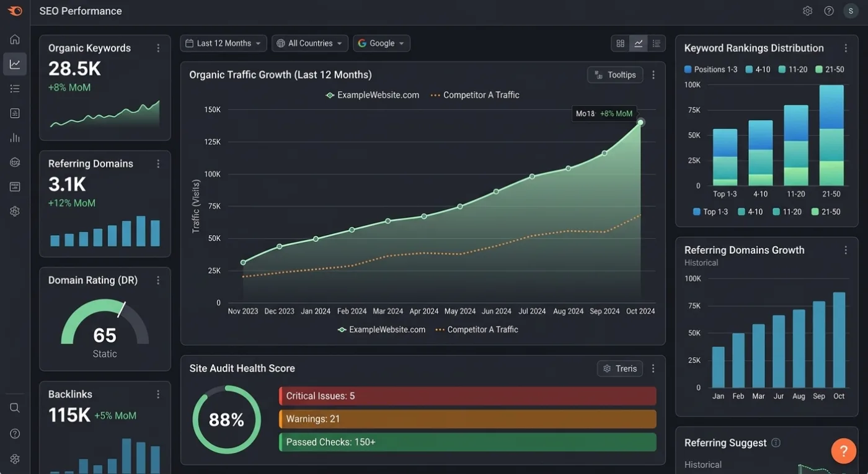Viewport: 868px width, 474px height.
Task: Click the +5% MoM change text
Action: pos(115,416)
